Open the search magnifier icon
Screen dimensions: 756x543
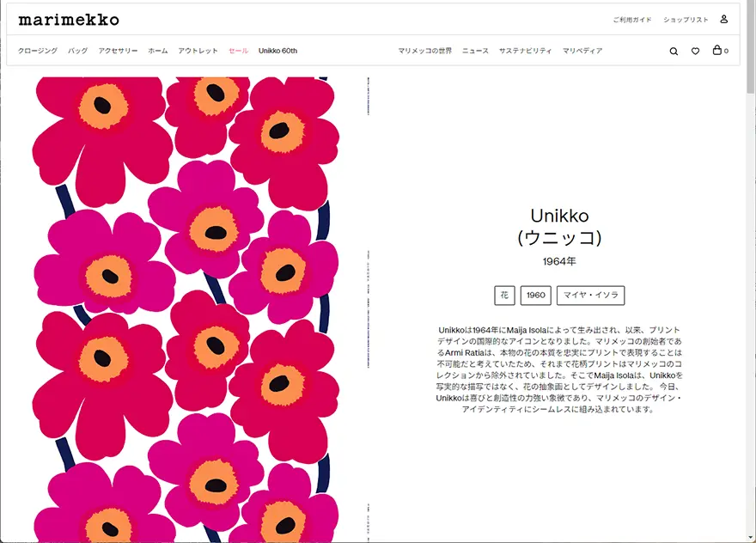[674, 51]
